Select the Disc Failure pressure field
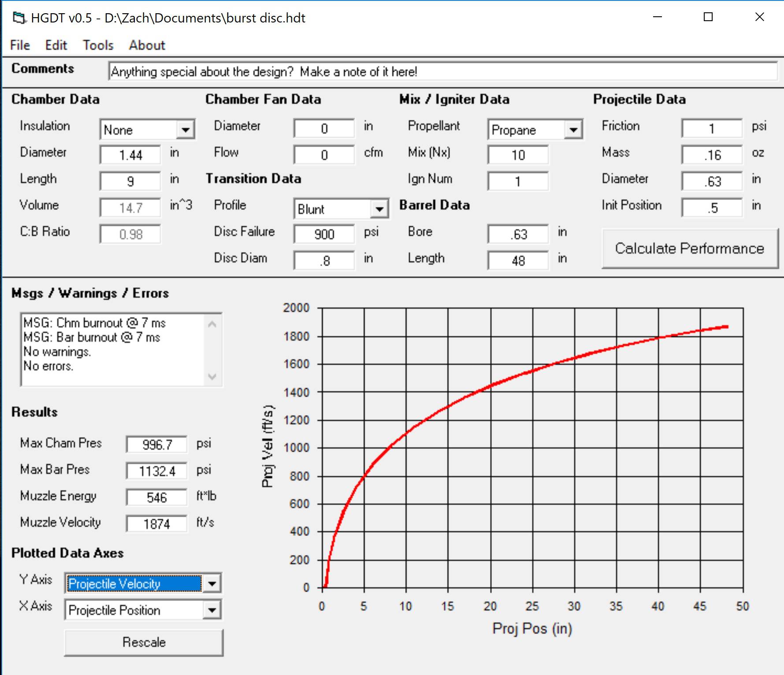This screenshot has height=675, width=784. [x=324, y=234]
